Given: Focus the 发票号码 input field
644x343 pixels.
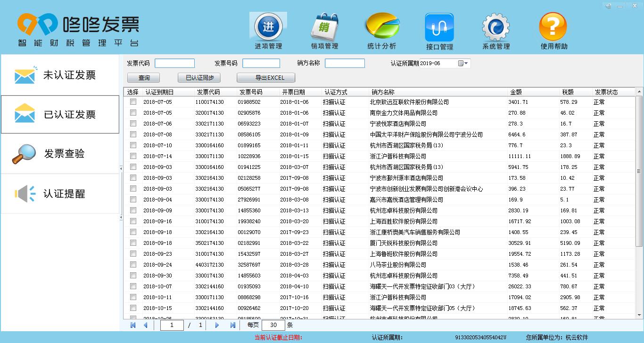Looking at the screenshot, I should coord(261,63).
